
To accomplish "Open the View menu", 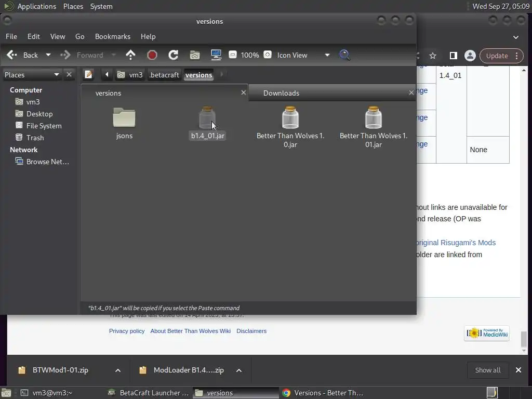I will pos(58,36).
